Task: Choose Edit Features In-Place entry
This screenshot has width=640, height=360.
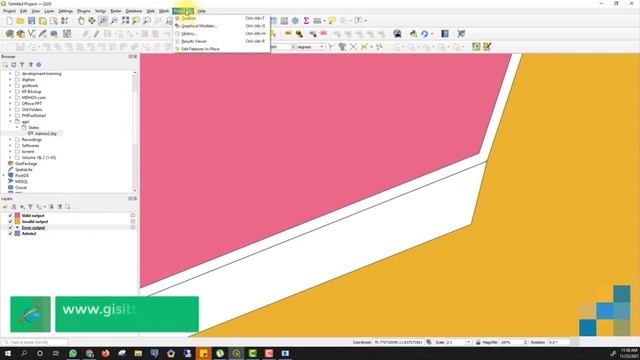Action: [x=221, y=49]
